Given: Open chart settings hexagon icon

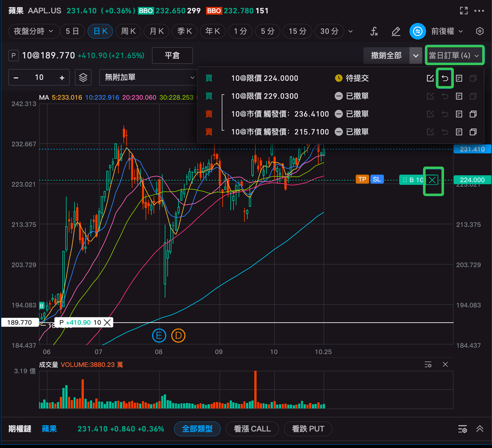Looking at the screenshot, I should (479, 31).
